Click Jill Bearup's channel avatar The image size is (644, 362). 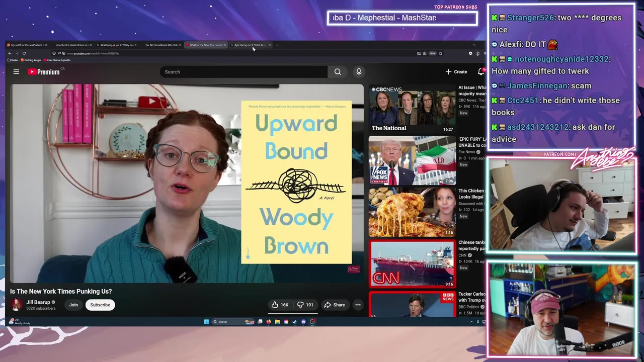click(x=17, y=305)
